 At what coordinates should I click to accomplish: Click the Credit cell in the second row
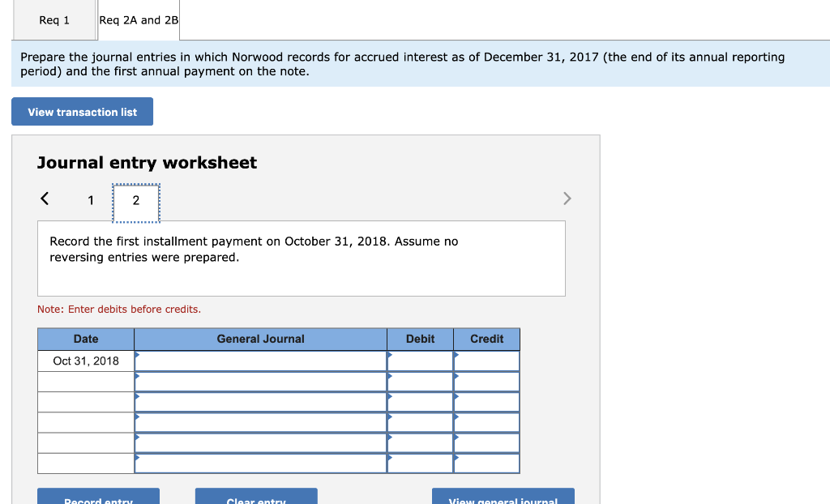pos(486,381)
